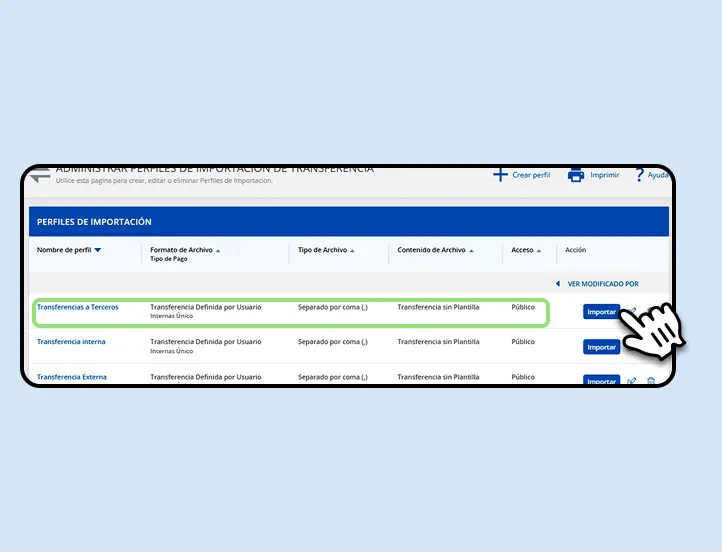Sort by Contenido de Archivo arrow
This screenshot has height=552, width=722.
pos(471,251)
